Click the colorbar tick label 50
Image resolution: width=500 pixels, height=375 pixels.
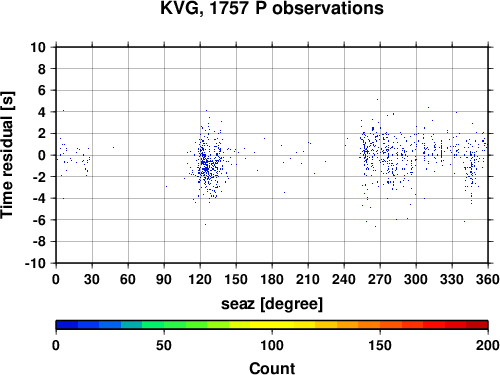(164, 345)
